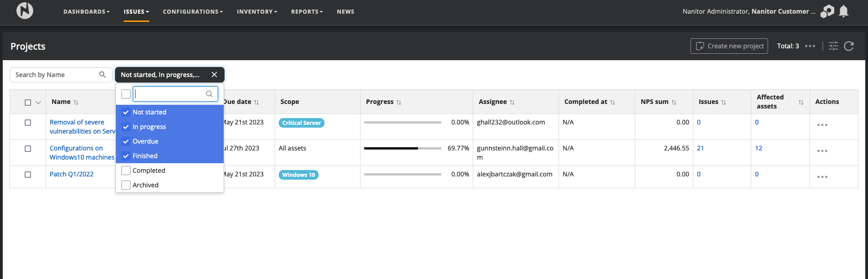This screenshot has width=868, height=279.
Task: Check the Completed status option
Action: coord(126,170)
